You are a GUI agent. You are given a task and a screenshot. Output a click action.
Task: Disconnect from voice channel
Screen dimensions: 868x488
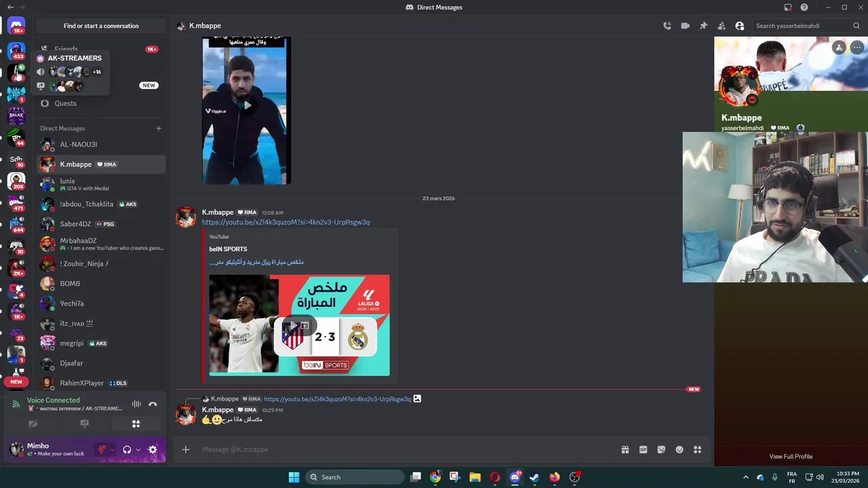click(x=153, y=404)
